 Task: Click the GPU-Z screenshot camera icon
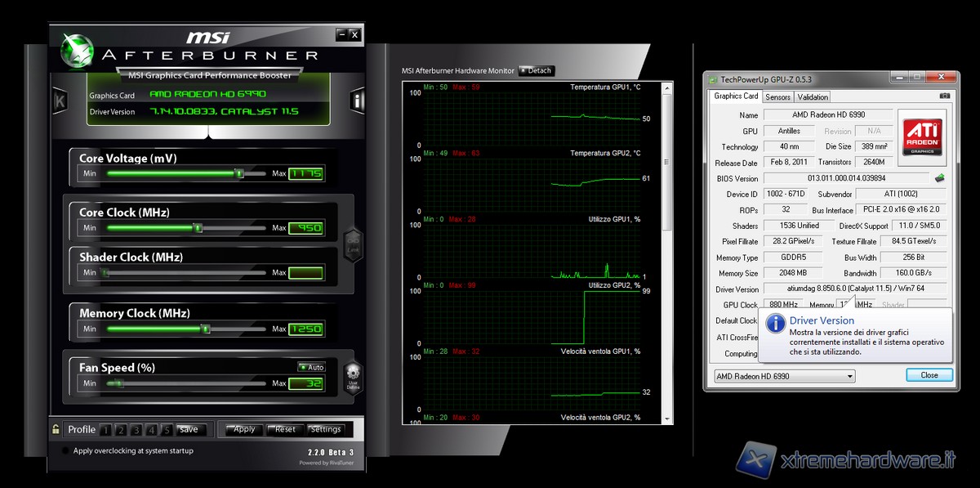click(x=944, y=96)
